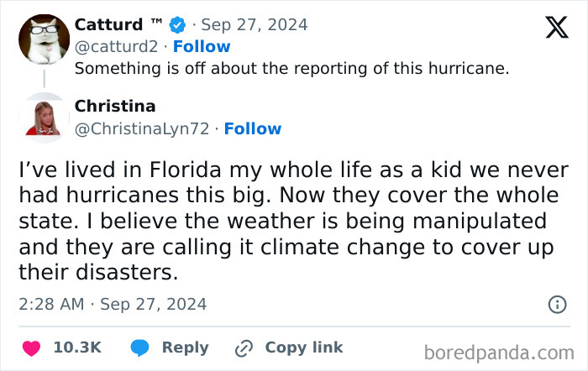Click the chain copy link icon

click(x=244, y=347)
